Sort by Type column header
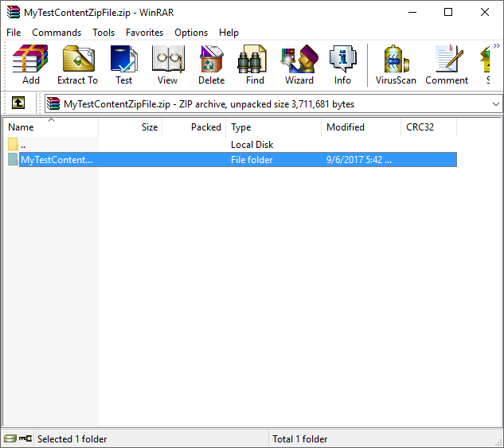The height and width of the screenshot is (448, 504). click(x=274, y=127)
